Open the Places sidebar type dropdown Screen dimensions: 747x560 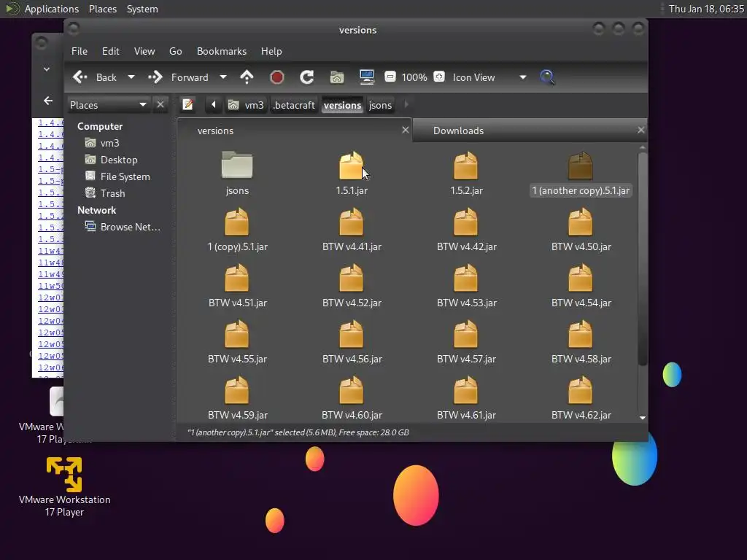(142, 105)
